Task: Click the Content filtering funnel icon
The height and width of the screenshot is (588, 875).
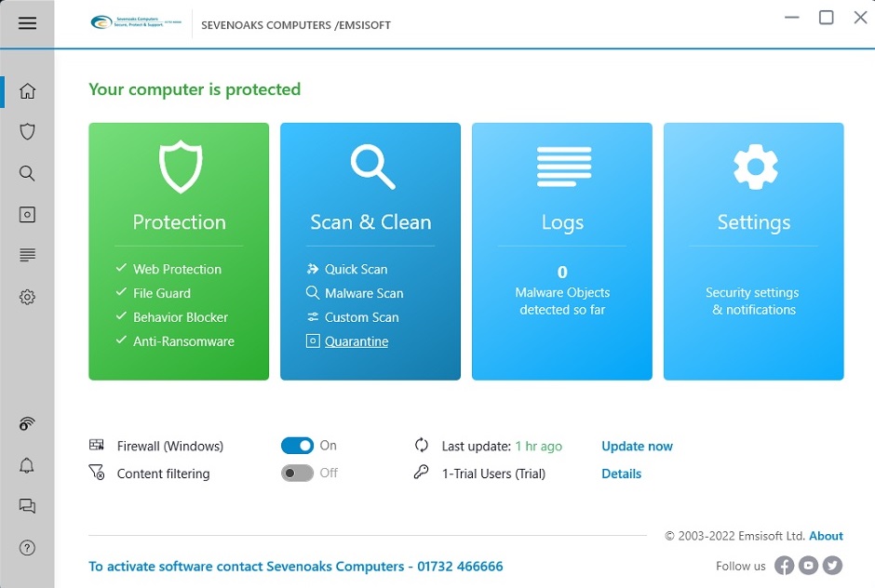Action: tap(97, 472)
